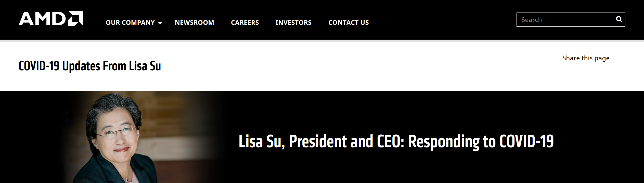Screen dimensions: 644x183
Task: Open the Our Company menu
Action: pos(130,22)
